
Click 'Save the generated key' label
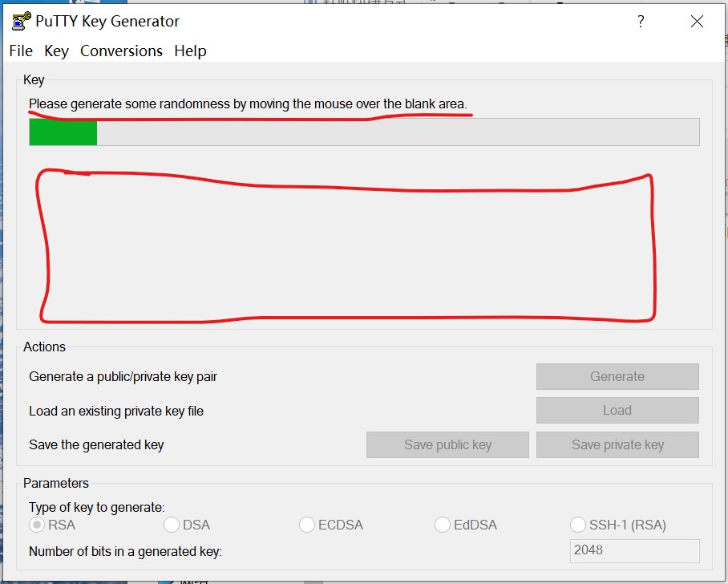(x=96, y=444)
